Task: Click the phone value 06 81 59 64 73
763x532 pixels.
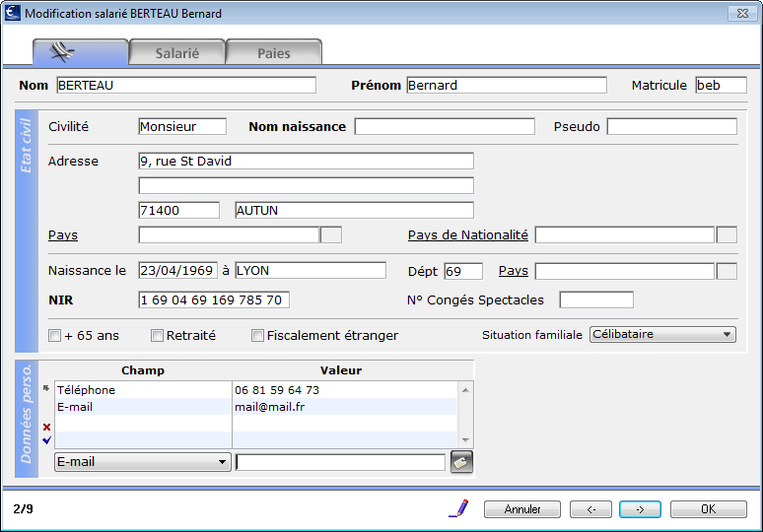Action: pyautogui.click(x=277, y=390)
